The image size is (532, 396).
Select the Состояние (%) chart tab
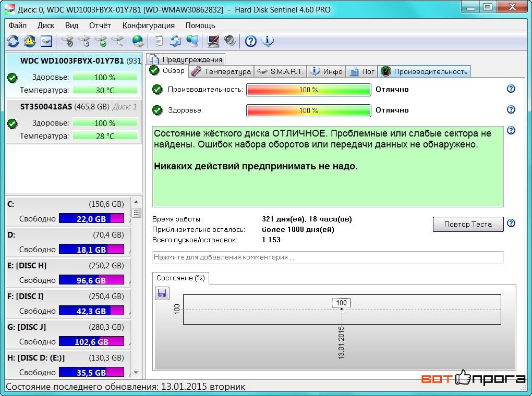click(x=180, y=278)
